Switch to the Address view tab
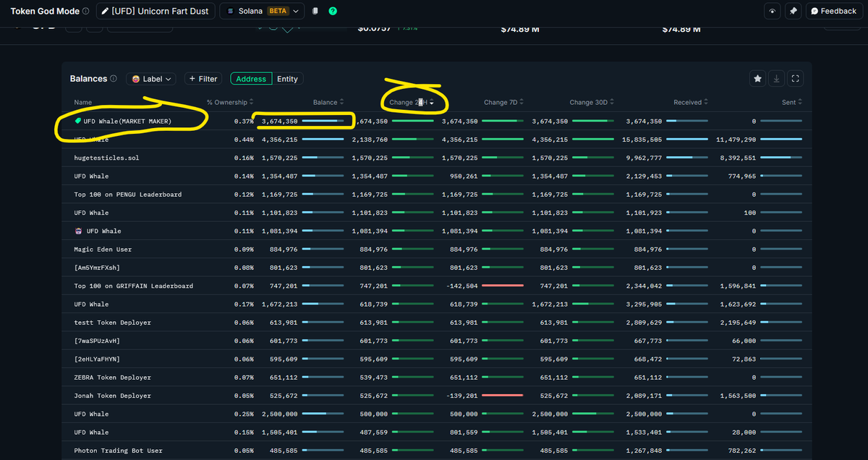Viewport: 868px width, 460px height. tap(251, 79)
